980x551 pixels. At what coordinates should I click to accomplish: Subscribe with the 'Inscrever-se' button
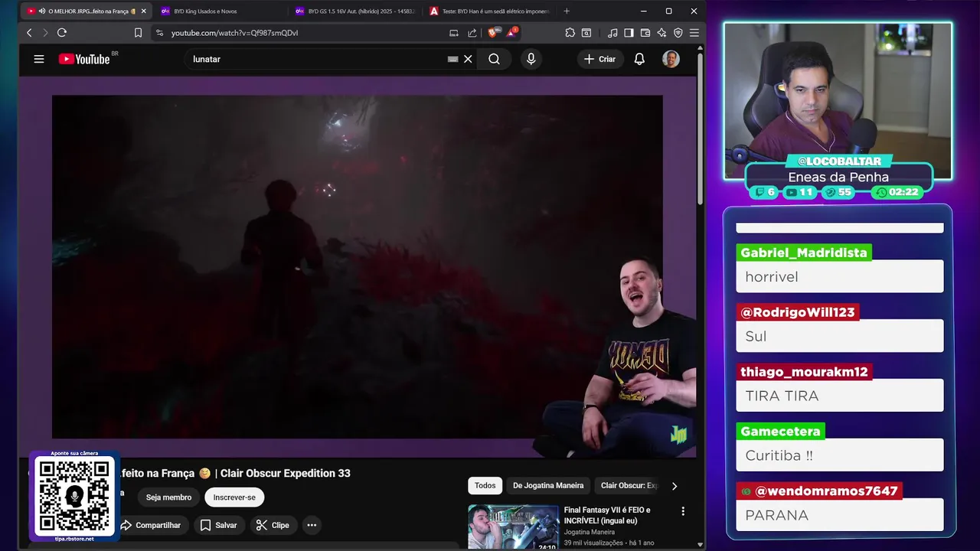tap(234, 497)
